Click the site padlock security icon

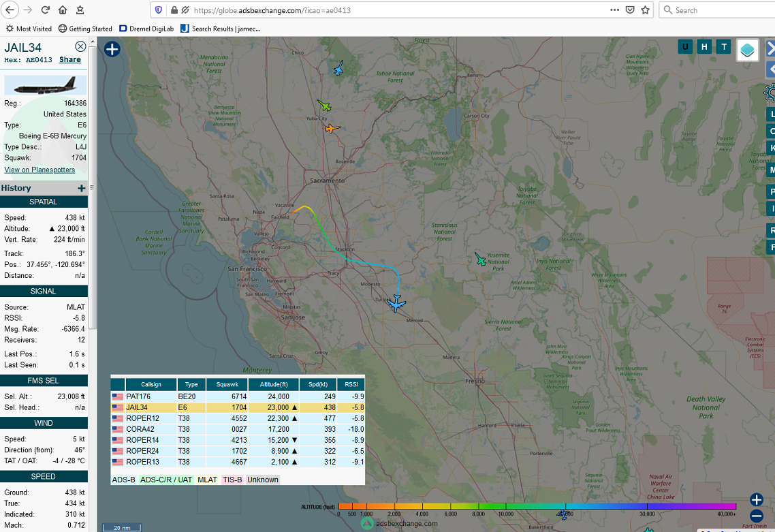coord(174,10)
